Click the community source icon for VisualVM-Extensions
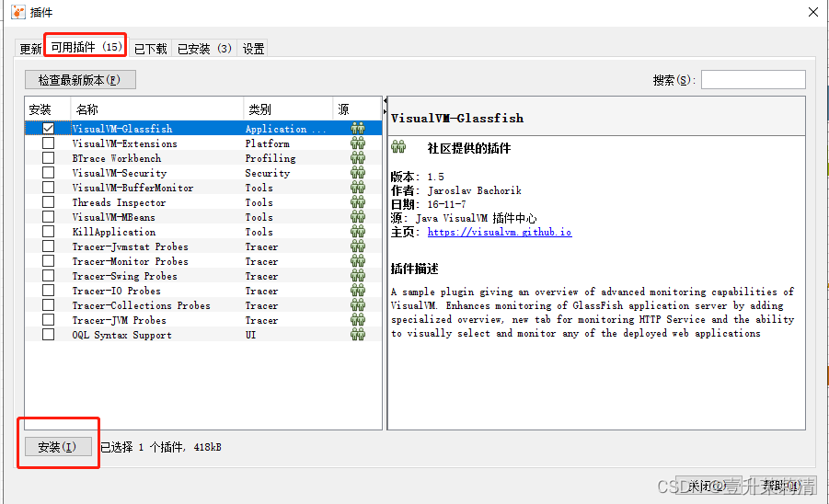The image size is (829, 504). pyautogui.click(x=358, y=143)
